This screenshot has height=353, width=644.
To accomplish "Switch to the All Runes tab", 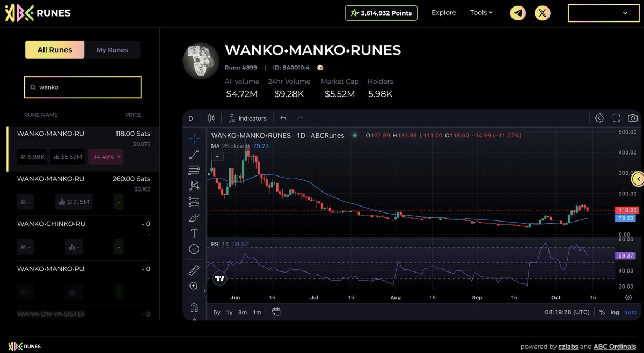I will tap(55, 50).
